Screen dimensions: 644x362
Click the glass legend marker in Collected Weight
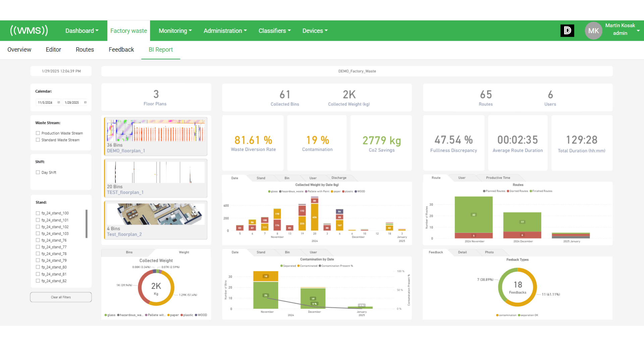coord(106,315)
